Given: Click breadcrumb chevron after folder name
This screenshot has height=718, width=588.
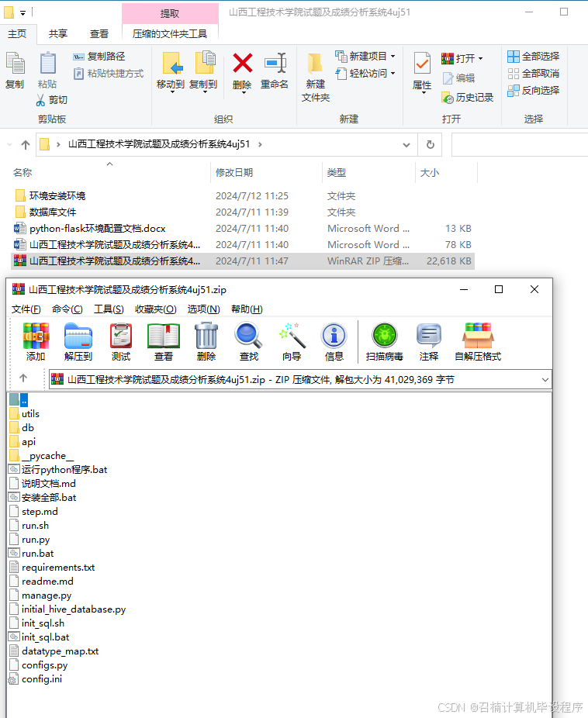Looking at the screenshot, I should [260, 144].
